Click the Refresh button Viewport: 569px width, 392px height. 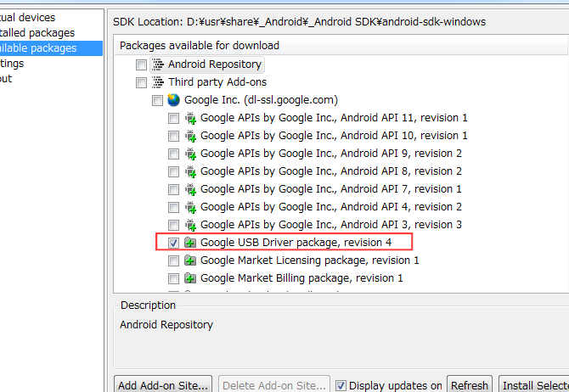pos(469,385)
